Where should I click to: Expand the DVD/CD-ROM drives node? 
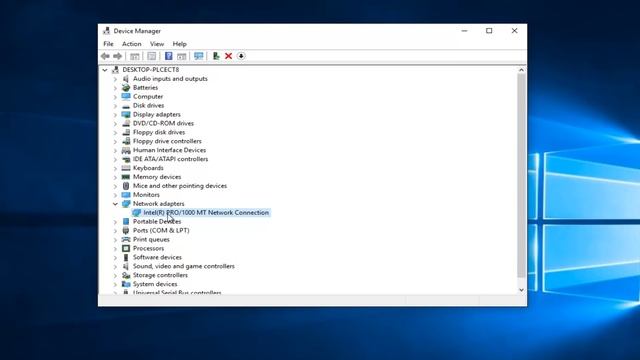[x=115, y=123]
